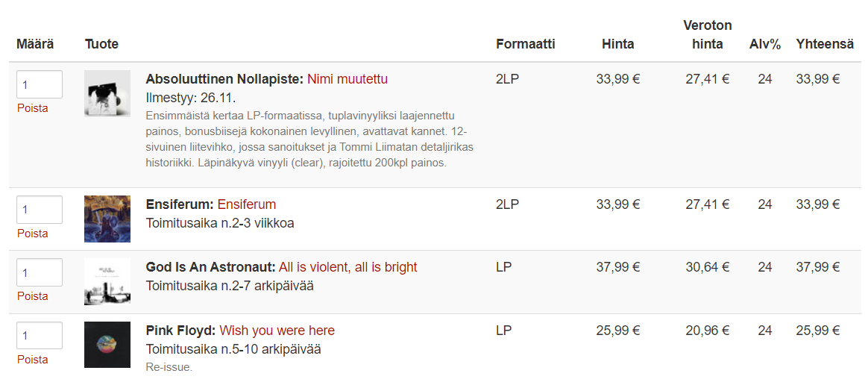Follow 'All is violent, all is bright' link
This screenshot has width=868, height=388.
click(348, 267)
